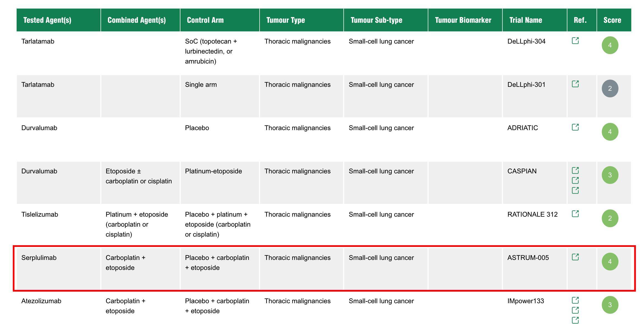Open the second CASPIAN reference icon
The image size is (644, 324).
point(575,181)
